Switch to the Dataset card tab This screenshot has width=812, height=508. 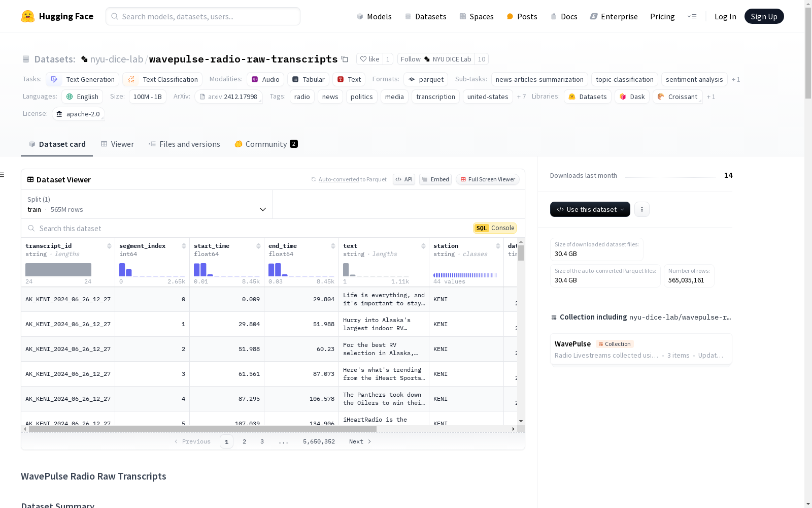(57, 144)
